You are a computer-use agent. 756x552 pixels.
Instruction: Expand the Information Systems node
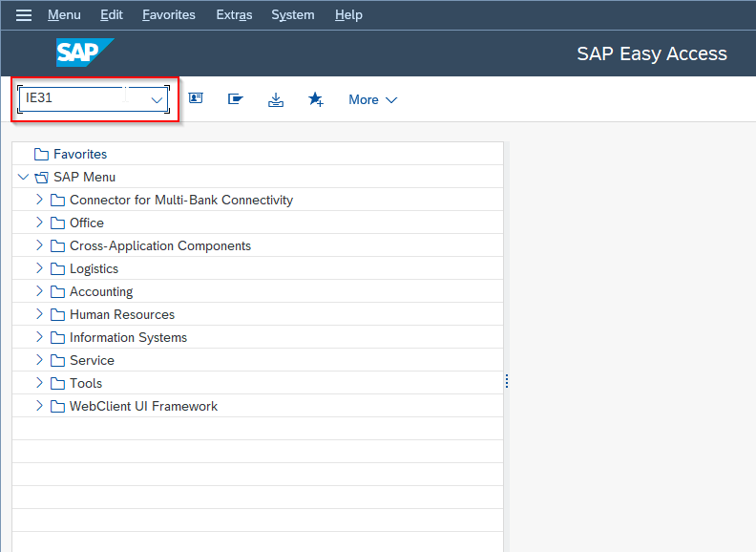[x=39, y=337]
